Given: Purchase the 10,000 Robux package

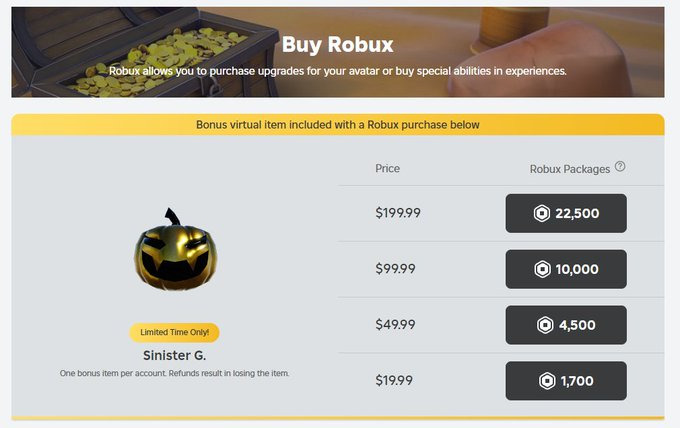Looking at the screenshot, I should [566, 269].
